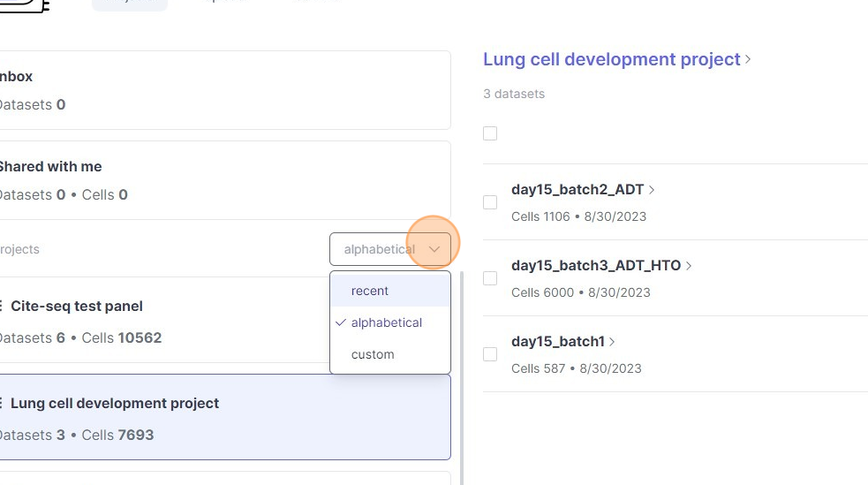Choose the 'recent' sort option
This screenshot has width=868, height=485.
click(370, 291)
